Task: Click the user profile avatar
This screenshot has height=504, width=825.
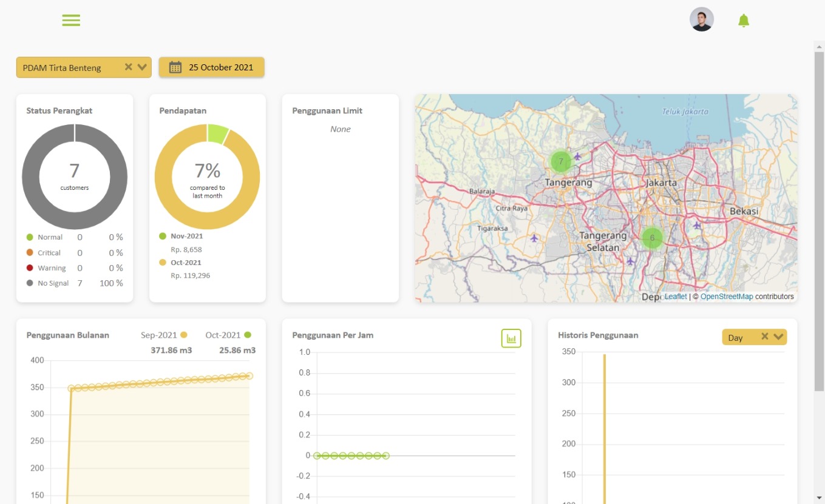Action: pos(701,19)
